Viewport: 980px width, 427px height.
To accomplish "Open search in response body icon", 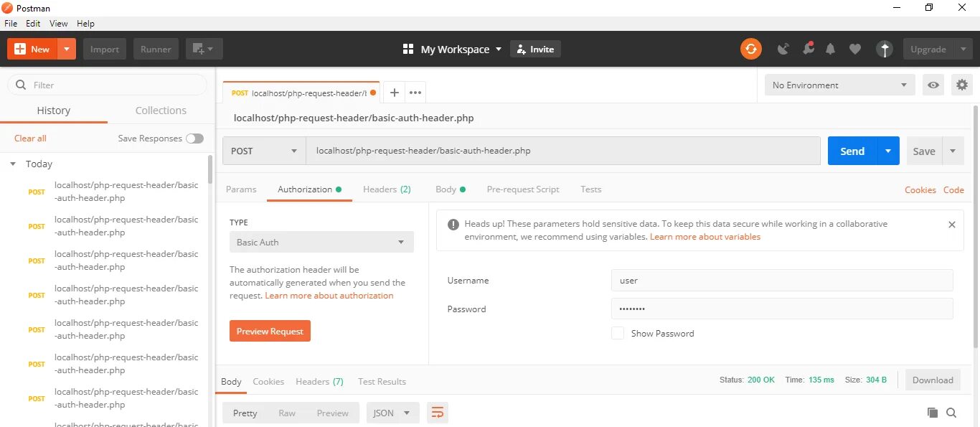I will [951, 413].
